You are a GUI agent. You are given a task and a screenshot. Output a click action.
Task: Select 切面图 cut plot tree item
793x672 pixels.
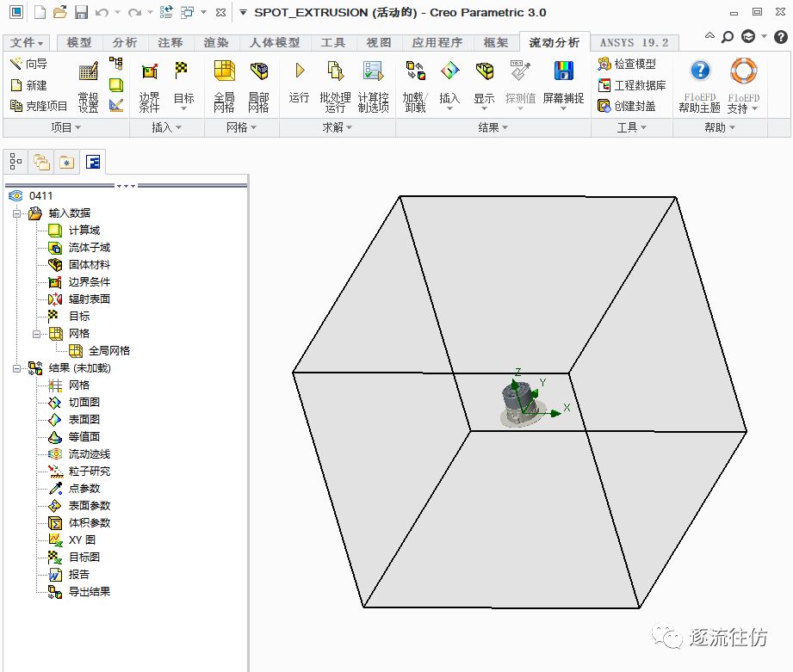click(x=84, y=403)
